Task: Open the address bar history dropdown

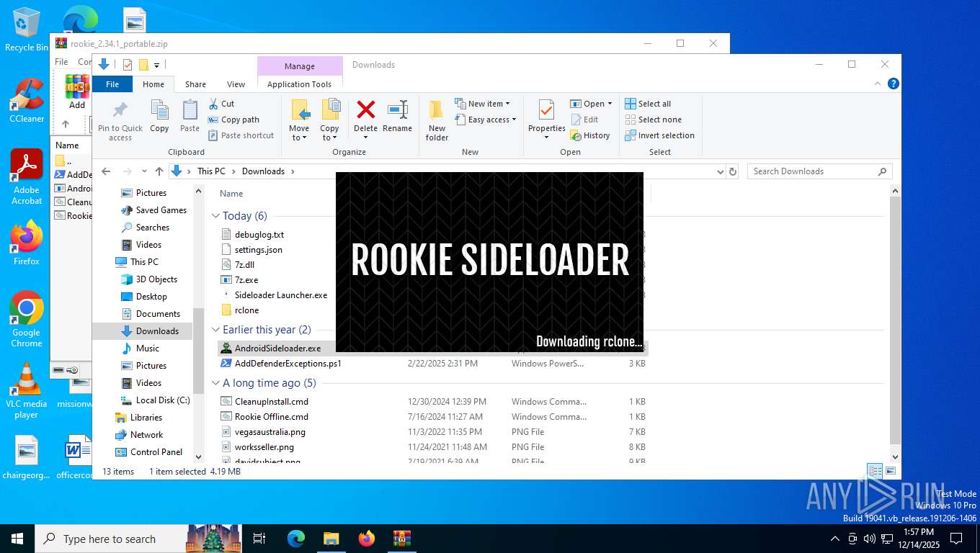Action: pos(720,171)
